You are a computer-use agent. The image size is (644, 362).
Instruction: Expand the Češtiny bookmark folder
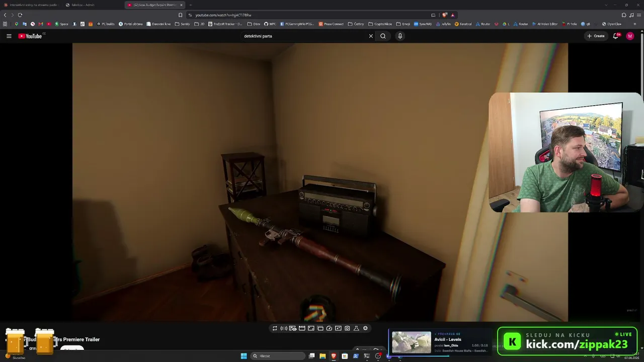point(356,24)
